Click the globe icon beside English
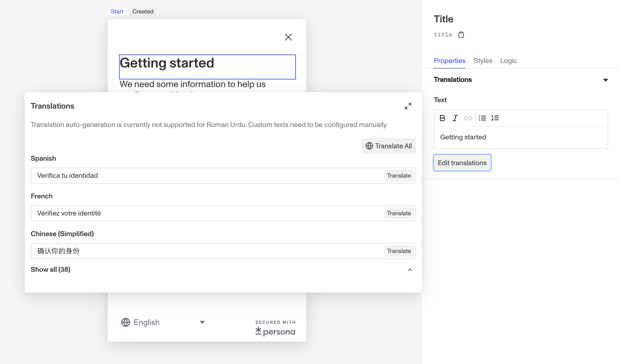Image resolution: width=620 pixels, height=364 pixels. click(125, 322)
